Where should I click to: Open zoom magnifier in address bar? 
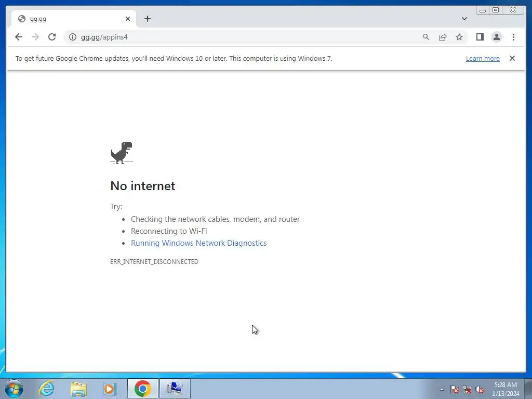coord(426,37)
